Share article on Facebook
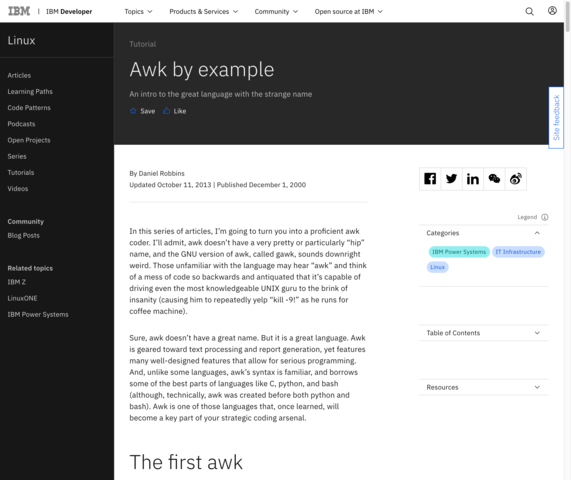Viewport: 571px width, 480px height. [x=430, y=179]
